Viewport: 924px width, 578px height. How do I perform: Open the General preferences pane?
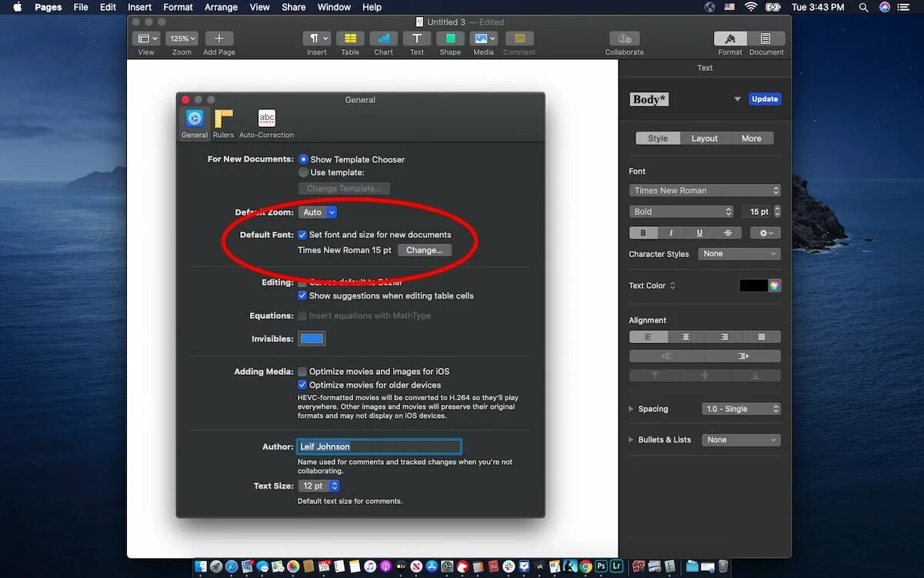coord(194,123)
